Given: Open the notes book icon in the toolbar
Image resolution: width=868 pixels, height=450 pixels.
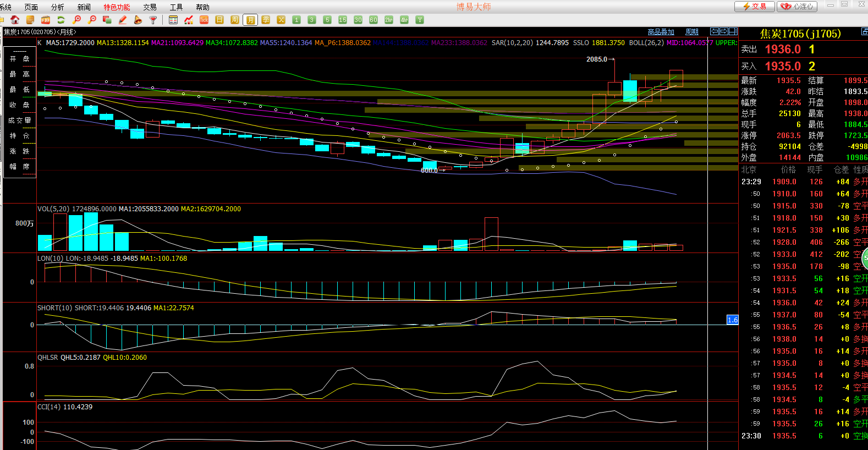Looking at the screenshot, I should 30,20.
